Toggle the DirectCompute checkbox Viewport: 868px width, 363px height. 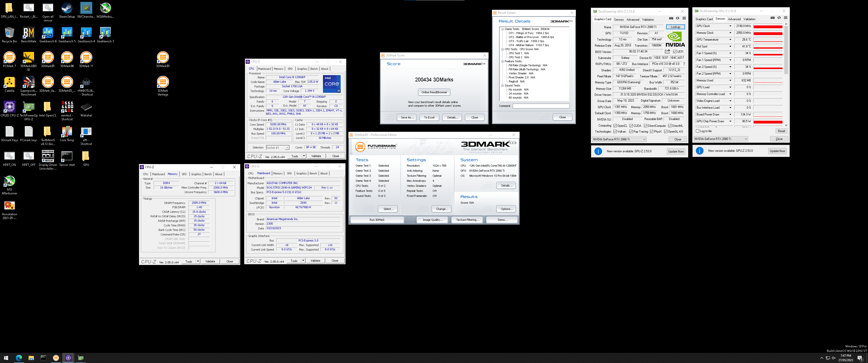[646, 126]
